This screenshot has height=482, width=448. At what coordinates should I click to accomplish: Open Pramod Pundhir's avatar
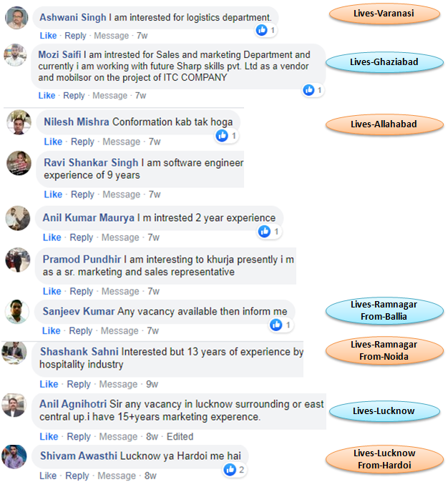[x=18, y=260]
